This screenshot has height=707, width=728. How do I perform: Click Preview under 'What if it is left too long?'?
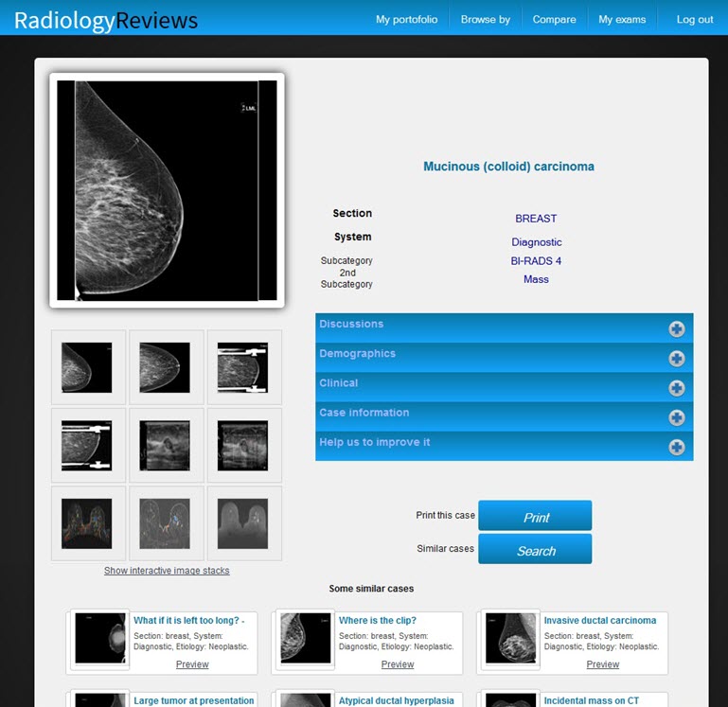coord(192,664)
